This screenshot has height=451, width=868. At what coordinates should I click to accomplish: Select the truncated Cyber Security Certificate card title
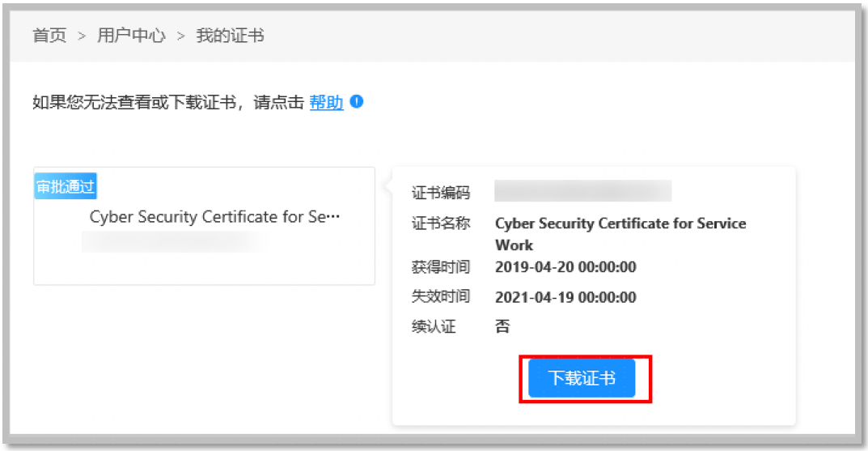point(215,217)
